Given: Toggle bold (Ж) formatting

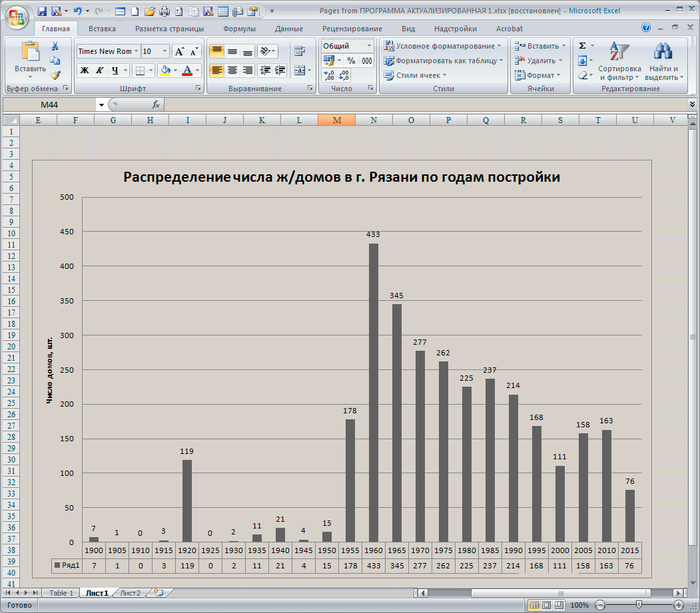Looking at the screenshot, I should pyautogui.click(x=85, y=71).
